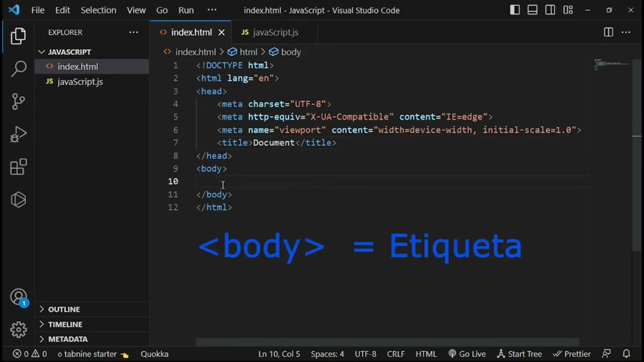The height and width of the screenshot is (362, 644).
Task: Open the Accounts menu icon
Action: [x=19, y=297]
